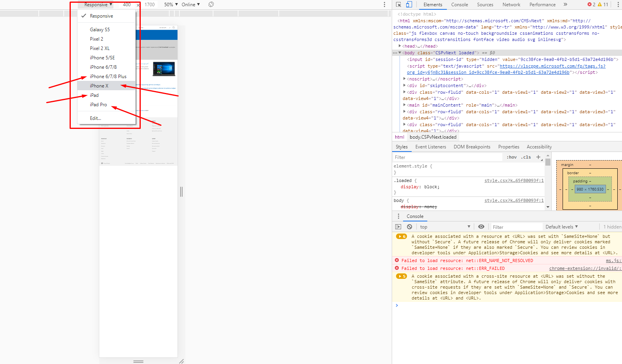Open the Default levels dropdown
This screenshot has width=622, height=364.
coord(561,227)
